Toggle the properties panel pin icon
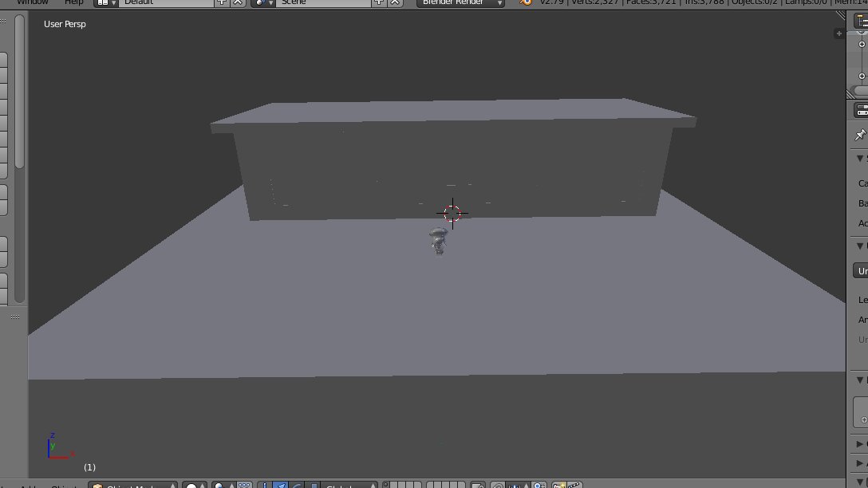 click(x=860, y=135)
